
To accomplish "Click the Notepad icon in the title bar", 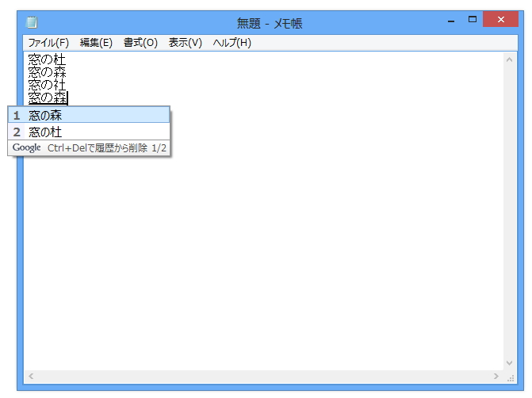I will tap(32, 22).
